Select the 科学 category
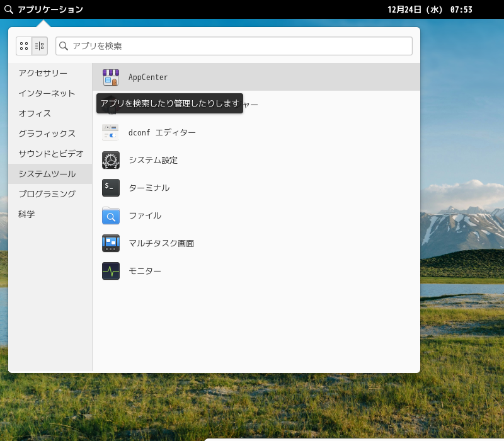This screenshot has width=504, height=441. [x=50, y=214]
